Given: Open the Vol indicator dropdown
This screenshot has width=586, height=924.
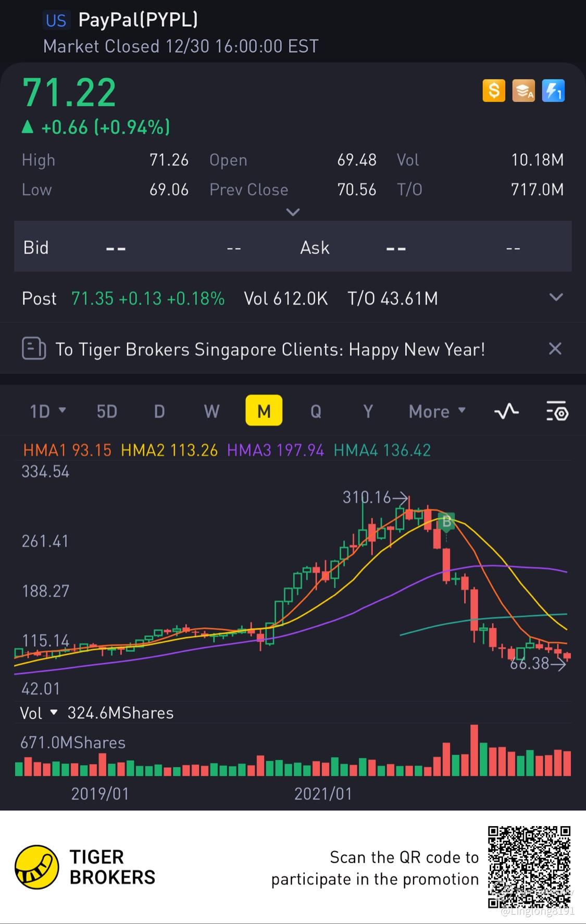Looking at the screenshot, I should click(x=39, y=713).
